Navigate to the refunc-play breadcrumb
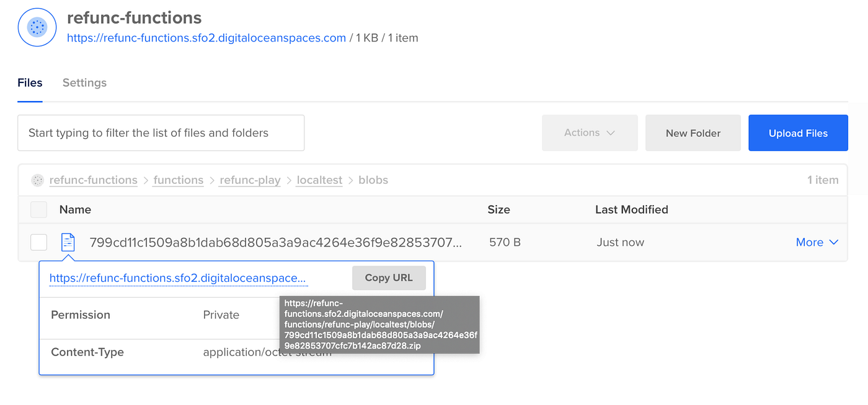Image resolution: width=868 pixels, height=405 pixels. (x=249, y=180)
